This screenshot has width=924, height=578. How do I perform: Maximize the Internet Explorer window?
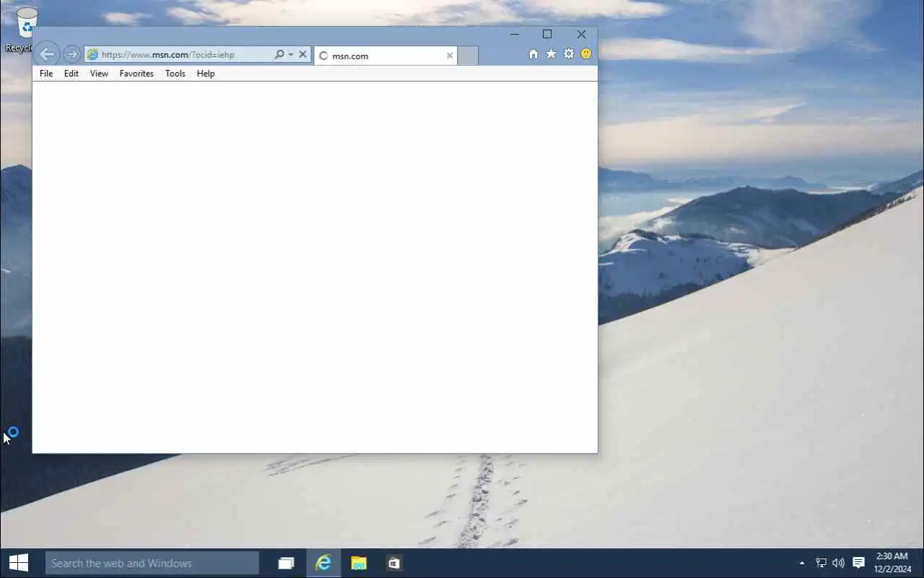click(547, 34)
